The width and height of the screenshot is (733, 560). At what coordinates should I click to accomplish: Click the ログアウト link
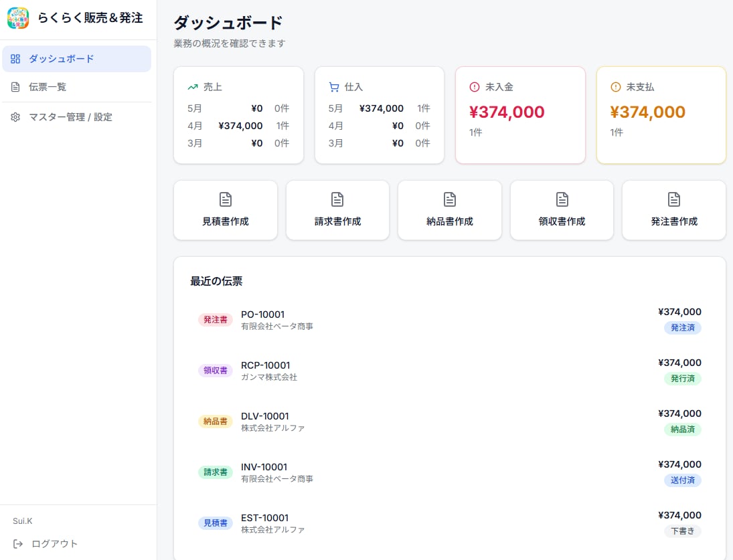click(46, 544)
